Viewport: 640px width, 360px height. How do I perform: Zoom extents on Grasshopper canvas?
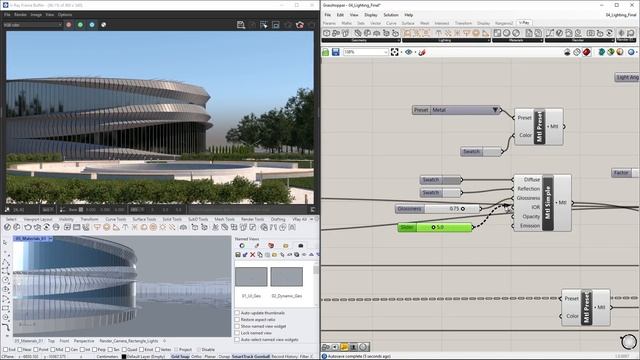pos(394,52)
